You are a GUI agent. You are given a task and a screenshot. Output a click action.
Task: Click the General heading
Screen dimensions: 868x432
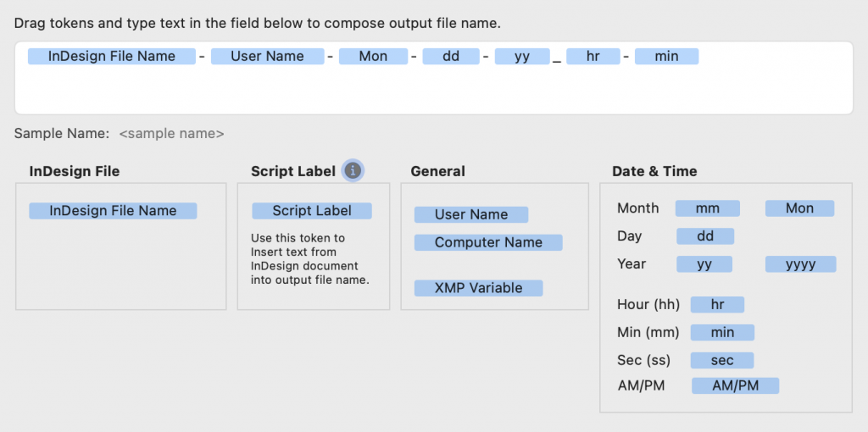coord(438,171)
